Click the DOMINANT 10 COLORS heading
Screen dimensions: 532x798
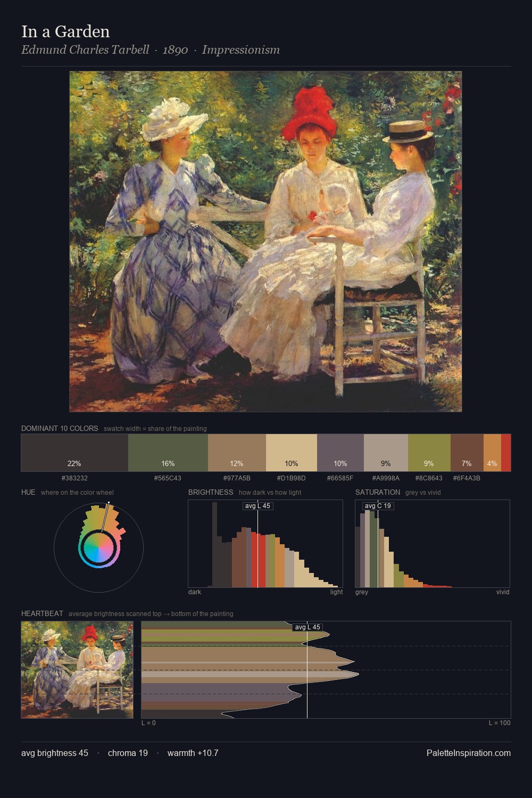click(60, 428)
